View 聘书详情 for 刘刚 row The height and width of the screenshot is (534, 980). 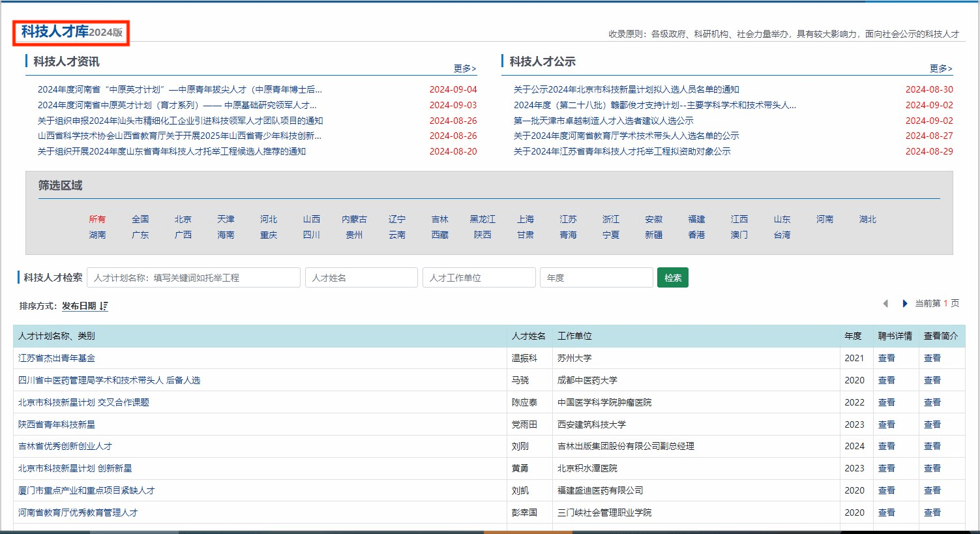tap(887, 446)
